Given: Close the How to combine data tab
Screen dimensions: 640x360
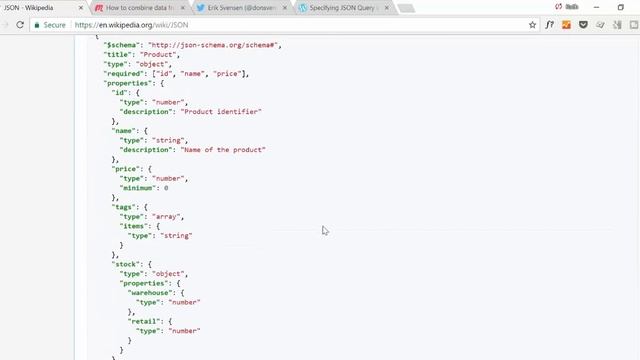Looking at the screenshot, I should (182, 8).
